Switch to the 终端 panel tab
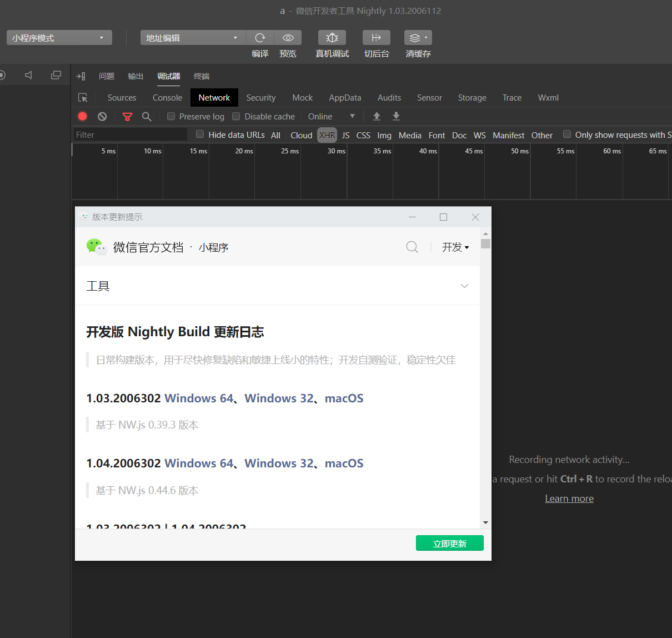This screenshot has height=638, width=672. tap(202, 76)
